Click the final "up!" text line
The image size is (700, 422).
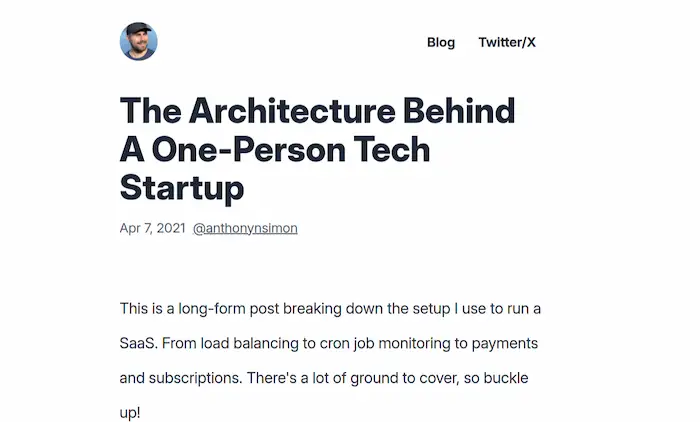(x=130, y=413)
